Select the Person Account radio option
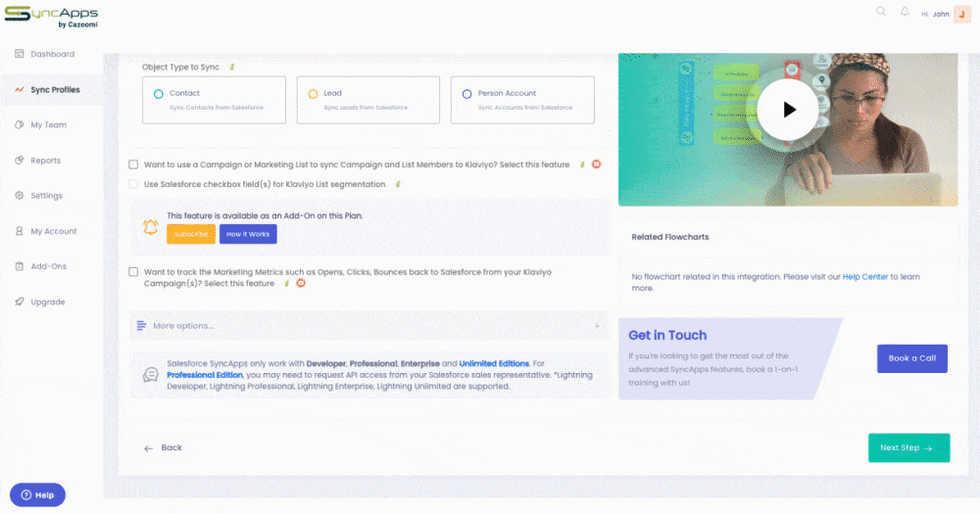The width and height of the screenshot is (980, 514). (x=466, y=94)
